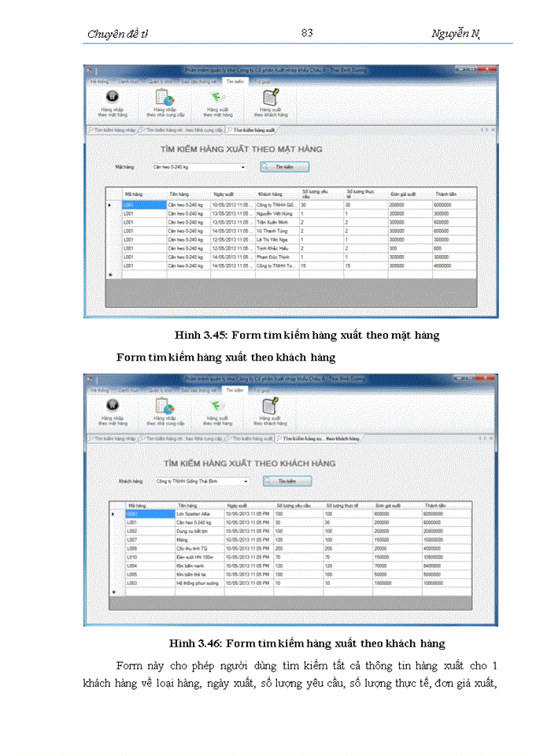
Task: Click 'Tìm kiếm' button in upper search form
Action: pyautogui.click(x=285, y=167)
